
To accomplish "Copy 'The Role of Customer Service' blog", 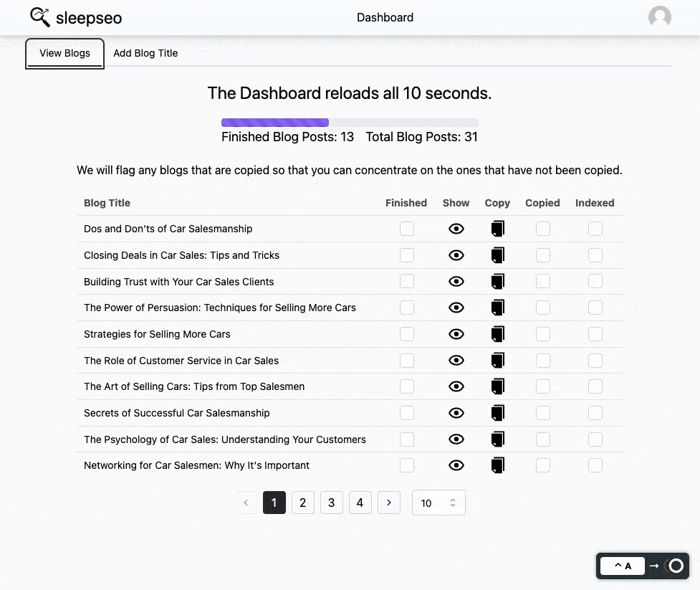I will click(498, 361).
